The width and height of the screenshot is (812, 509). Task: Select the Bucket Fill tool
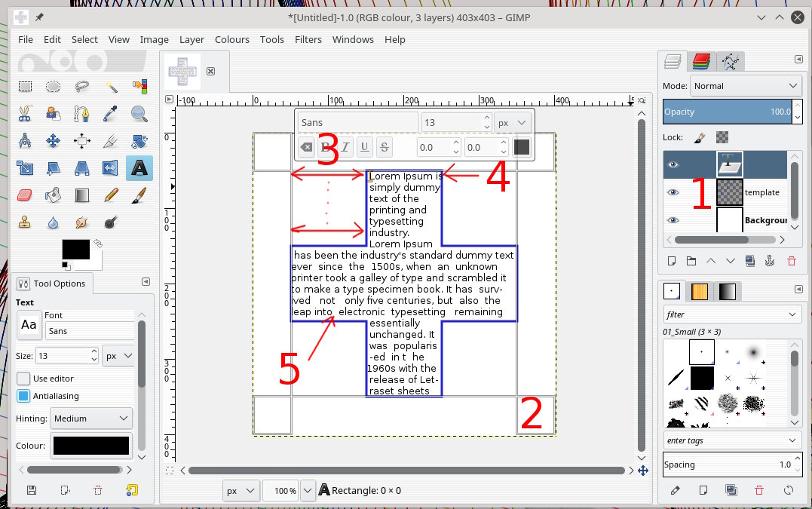[53, 195]
